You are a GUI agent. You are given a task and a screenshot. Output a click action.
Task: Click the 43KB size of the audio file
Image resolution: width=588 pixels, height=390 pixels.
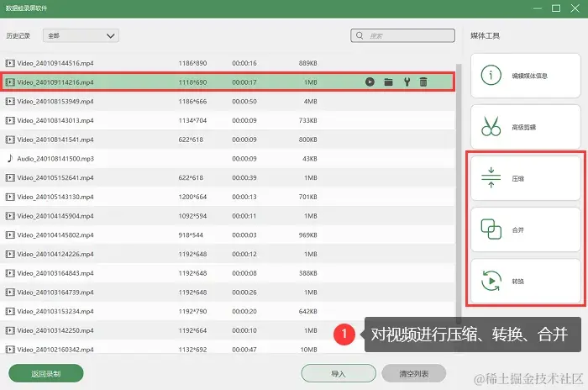tap(310, 158)
